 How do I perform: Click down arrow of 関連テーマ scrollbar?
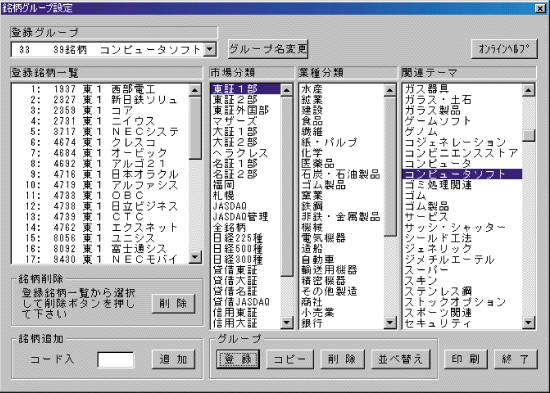pyautogui.click(x=528, y=322)
